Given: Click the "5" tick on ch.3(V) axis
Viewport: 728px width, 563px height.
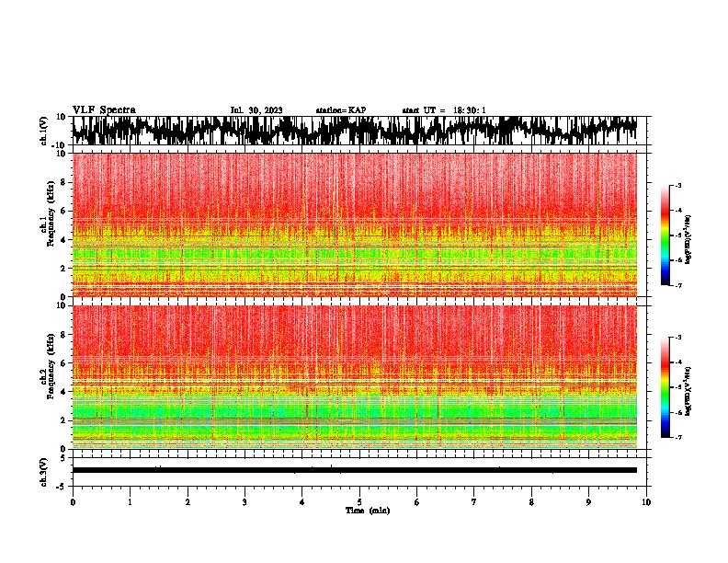Looking at the screenshot, I should click(63, 458).
